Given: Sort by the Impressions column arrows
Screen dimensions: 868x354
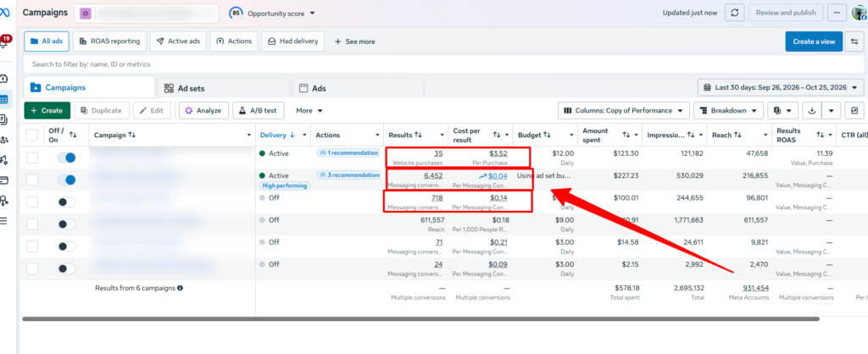Looking at the screenshot, I should [x=692, y=135].
